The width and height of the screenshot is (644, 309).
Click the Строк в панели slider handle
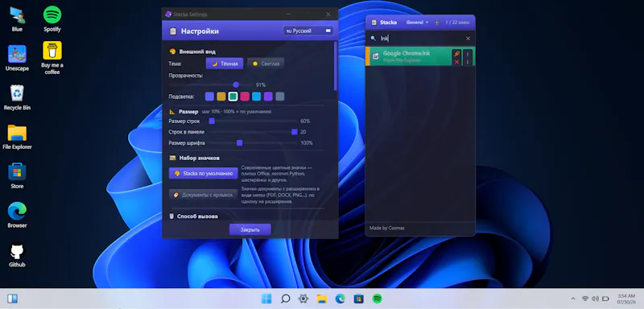coord(295,132)
